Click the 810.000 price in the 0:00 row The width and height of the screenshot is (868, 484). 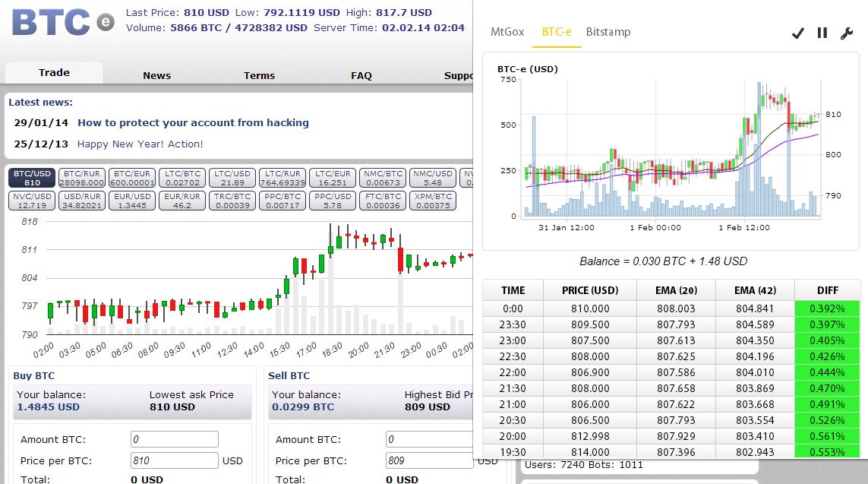[x=590, y=308]
